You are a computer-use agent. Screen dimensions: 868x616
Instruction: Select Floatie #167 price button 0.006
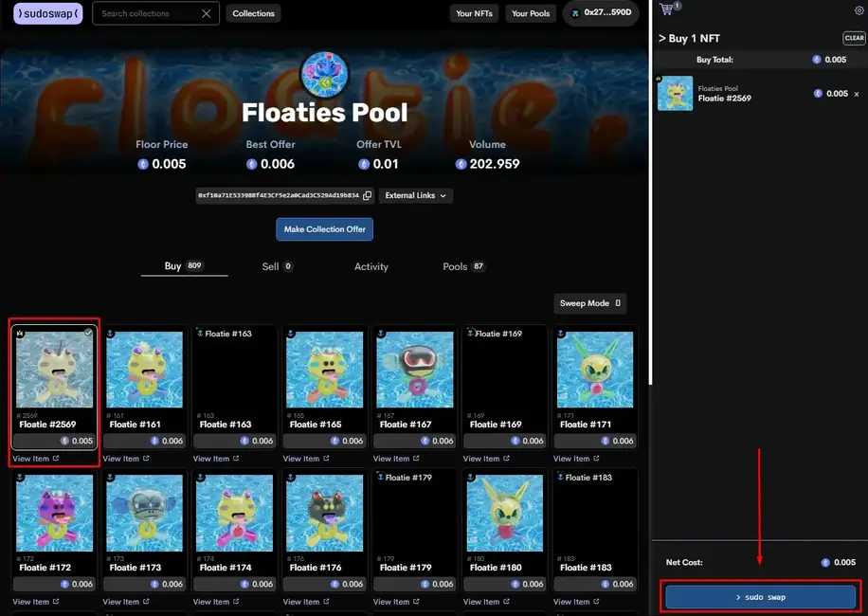click(x=415, y=441)
